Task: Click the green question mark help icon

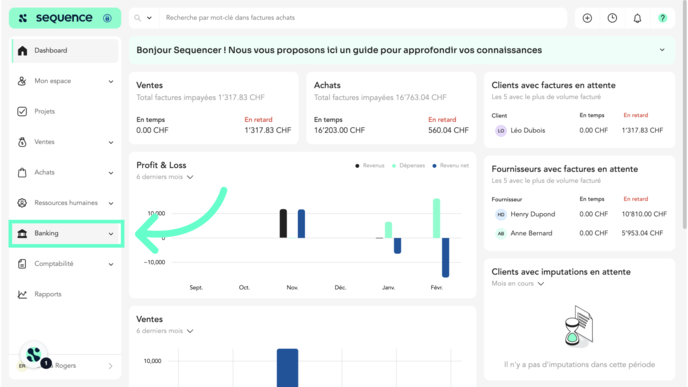Action: point(663,18)
